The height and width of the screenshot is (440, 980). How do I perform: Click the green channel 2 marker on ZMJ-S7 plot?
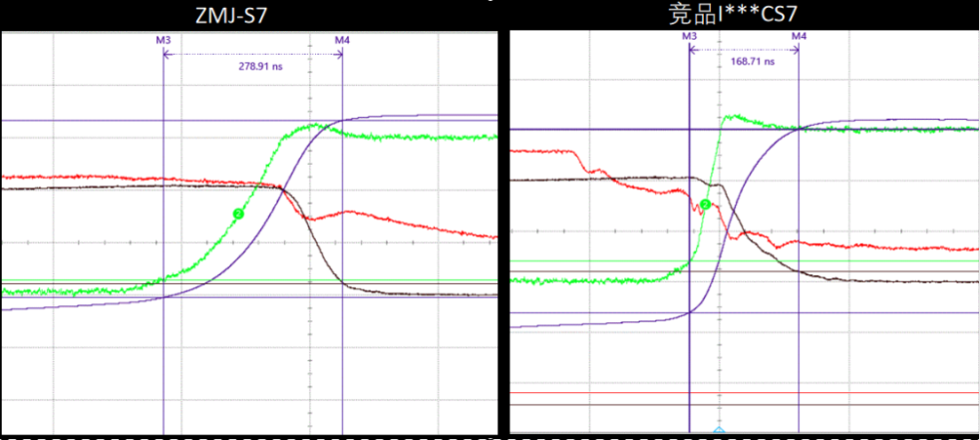coord(238,213)
